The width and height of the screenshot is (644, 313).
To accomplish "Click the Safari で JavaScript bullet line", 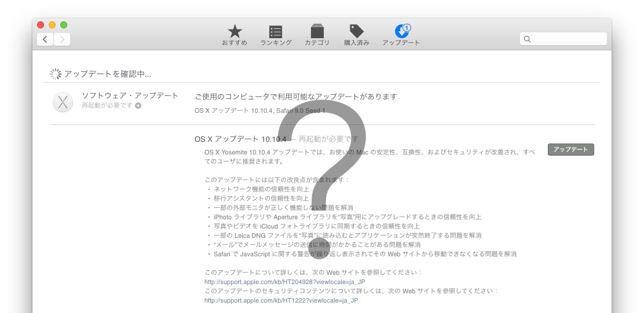I will pos(365,254).
